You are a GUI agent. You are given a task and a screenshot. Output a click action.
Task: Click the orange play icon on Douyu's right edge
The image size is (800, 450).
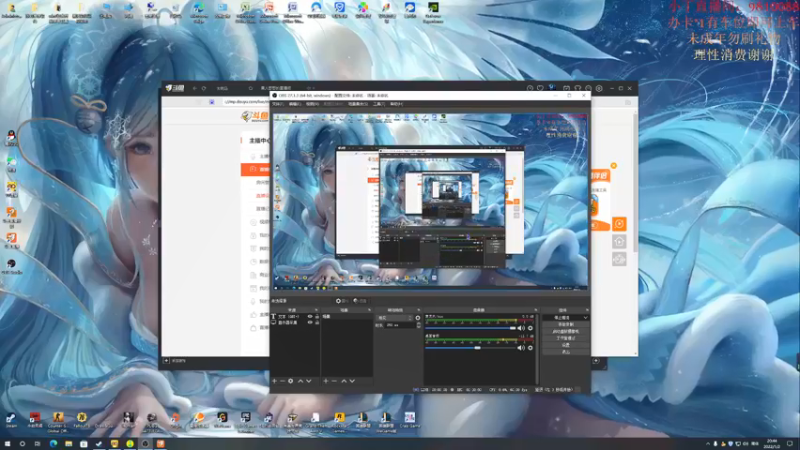619,224
